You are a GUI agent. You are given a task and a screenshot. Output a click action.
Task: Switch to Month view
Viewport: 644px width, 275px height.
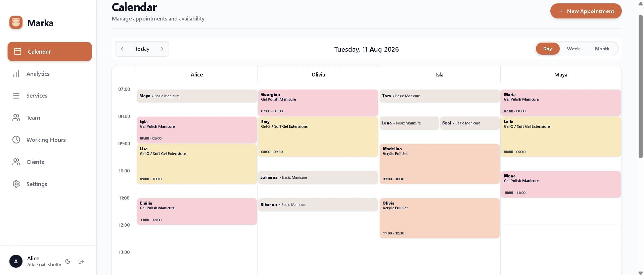point(602,49)
